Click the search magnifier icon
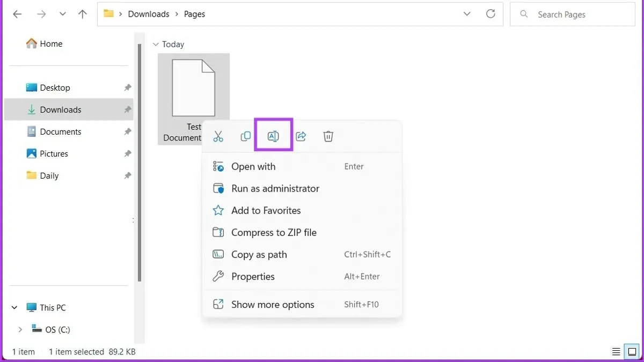The image size is (644, 362). (524, 14)
